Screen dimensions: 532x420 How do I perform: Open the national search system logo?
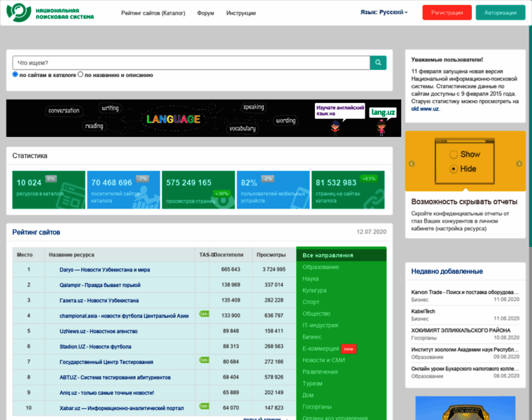point(50,13)
